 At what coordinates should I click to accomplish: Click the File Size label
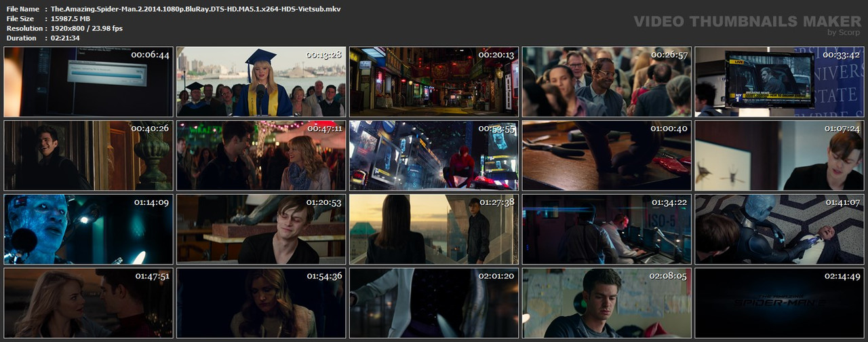click(x=20, y=18)
